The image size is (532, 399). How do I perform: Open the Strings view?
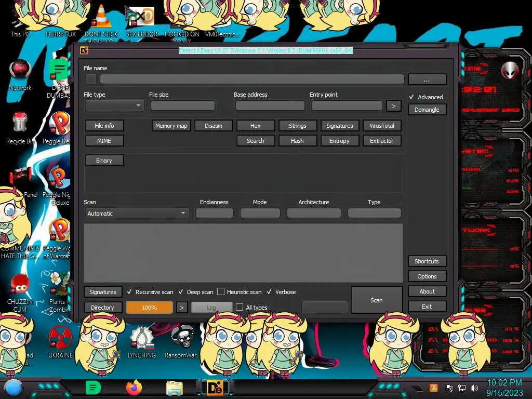point(298,126)
